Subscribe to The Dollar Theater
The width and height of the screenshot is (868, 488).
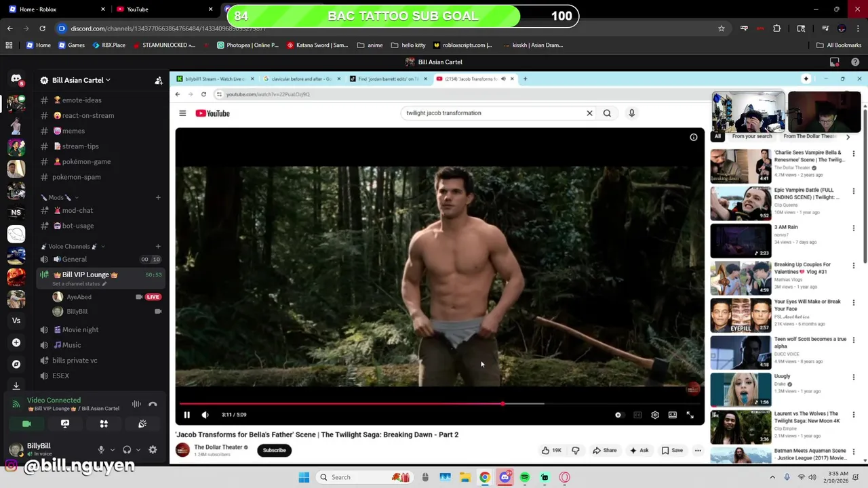click(x=274, y=450)
